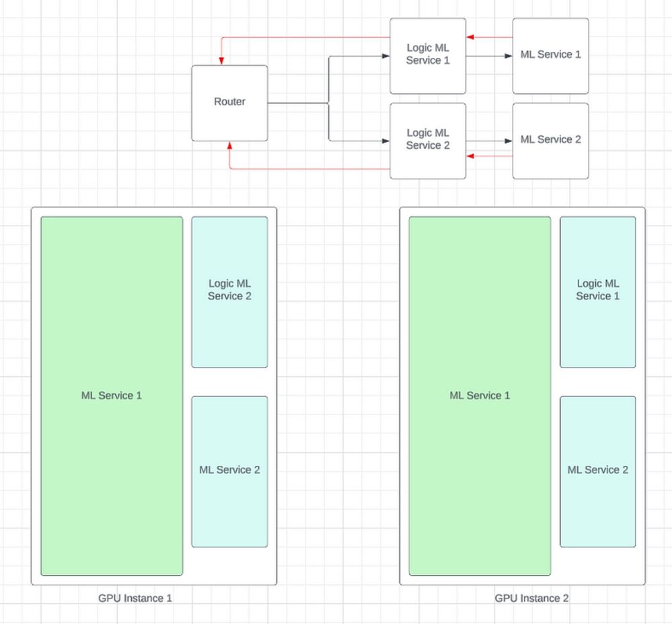Select ML Service 2 block in GPU Instance 1

tap(229, 472)
